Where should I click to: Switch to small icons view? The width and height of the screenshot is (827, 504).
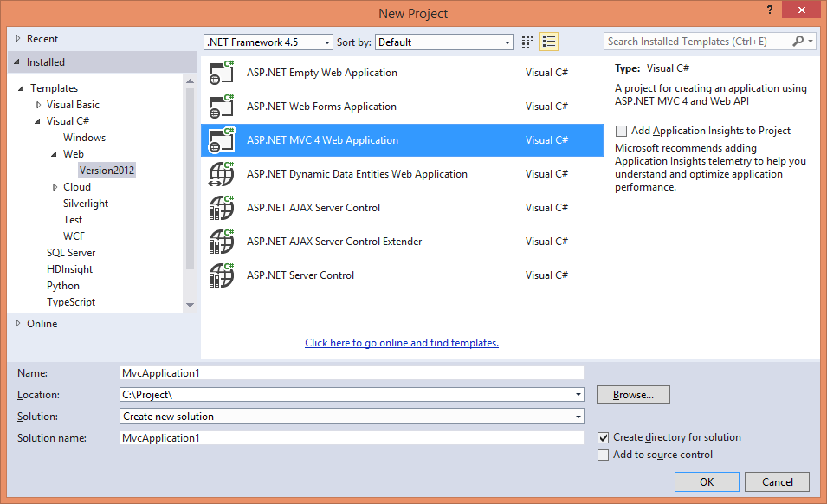pyautogui.click(x=527, y=42)
